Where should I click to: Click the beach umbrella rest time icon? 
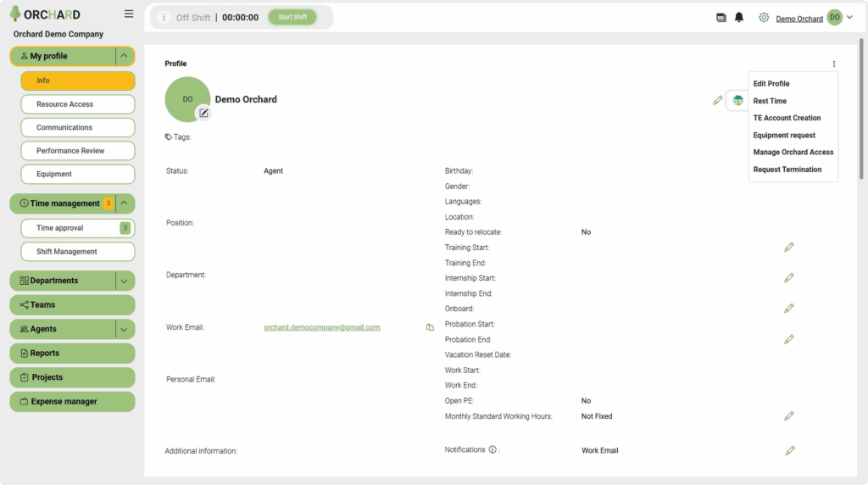point(738,100)
